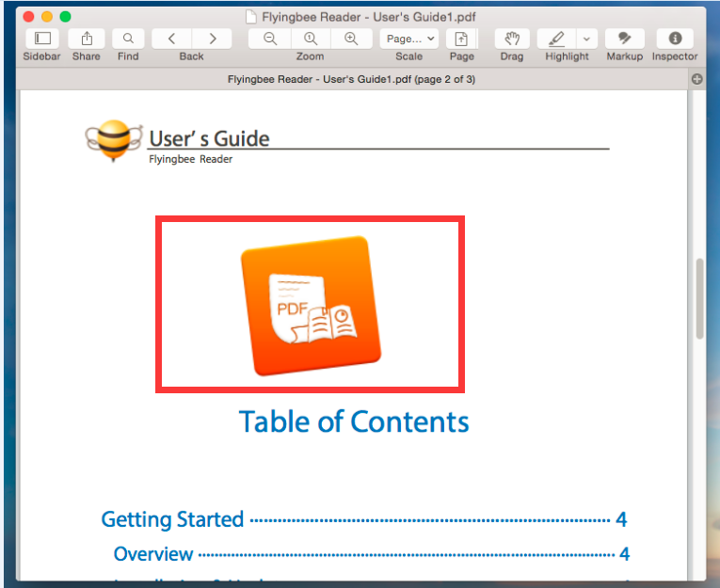Viewport: 720px width, 588px height.
Task: Click the Table of Contents heading
Action: [354, 421]
